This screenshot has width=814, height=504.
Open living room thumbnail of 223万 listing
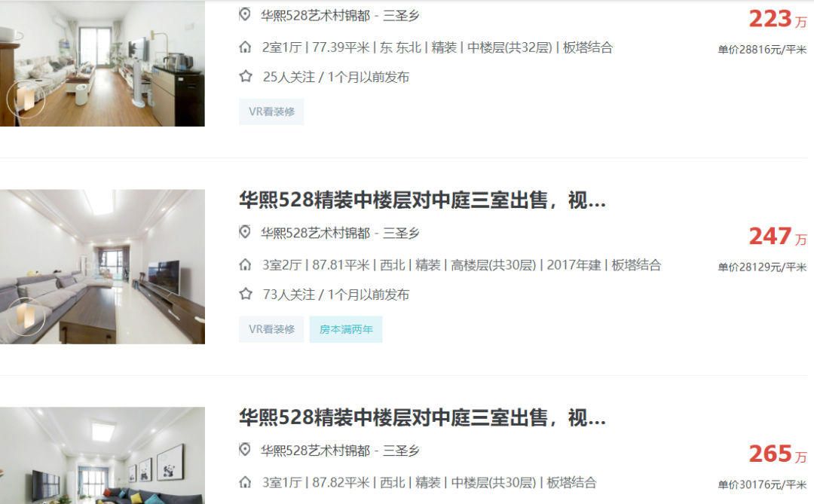(x=103, y=63)
